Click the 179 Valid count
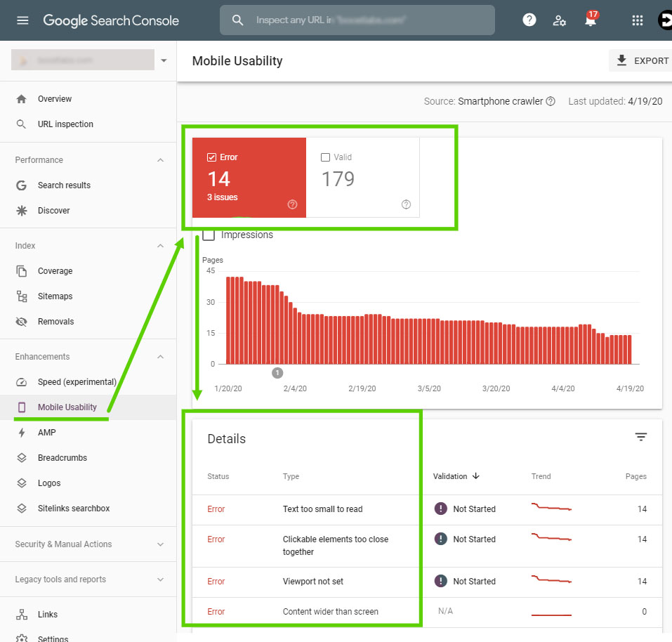 338,179
